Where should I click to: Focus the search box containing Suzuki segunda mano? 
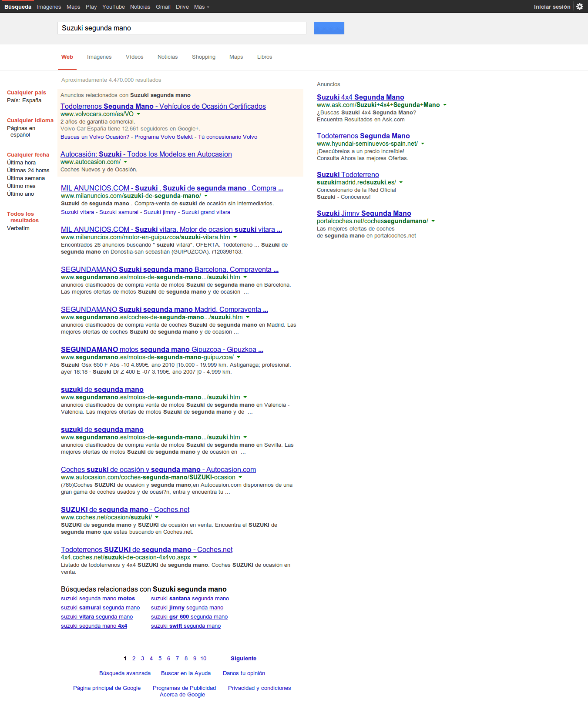(182, 28)
